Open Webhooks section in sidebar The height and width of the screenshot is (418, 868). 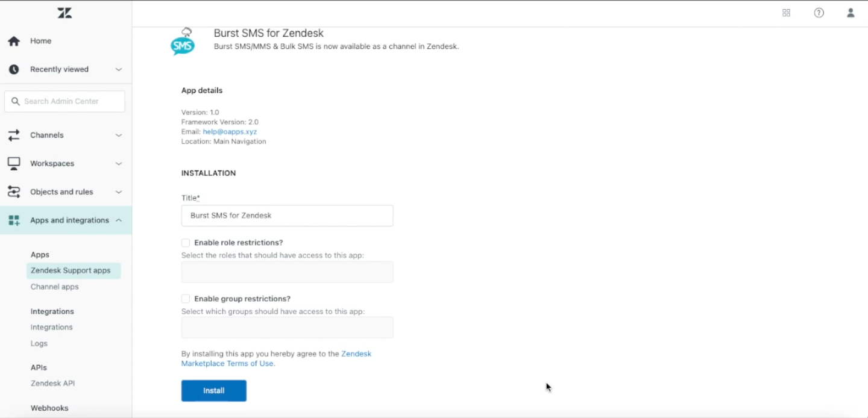point(49,408)
